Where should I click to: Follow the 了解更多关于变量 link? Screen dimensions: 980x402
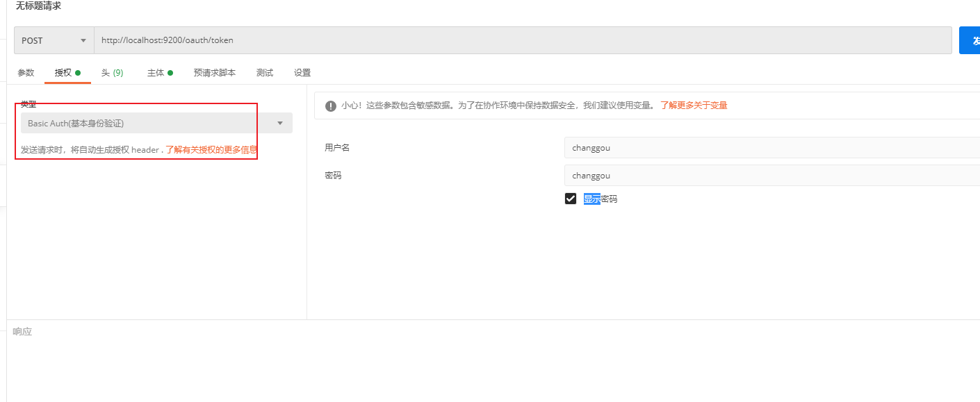(694, 106)
